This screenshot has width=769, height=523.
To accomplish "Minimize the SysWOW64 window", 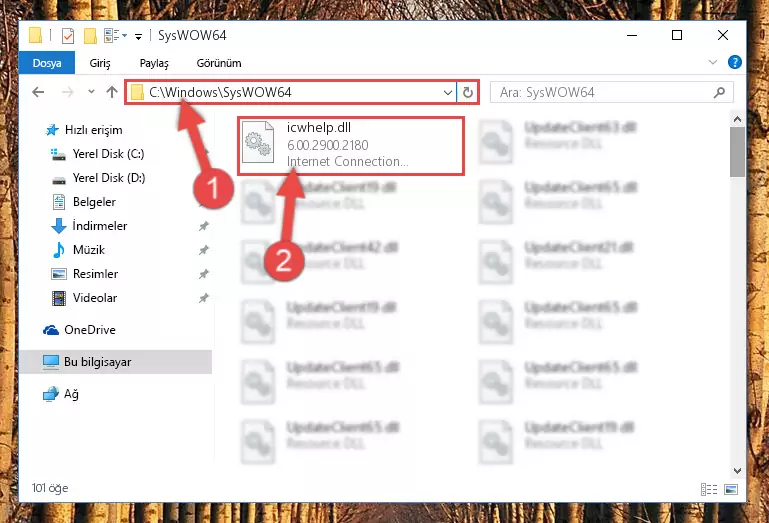I will click(x=632, y=35).
